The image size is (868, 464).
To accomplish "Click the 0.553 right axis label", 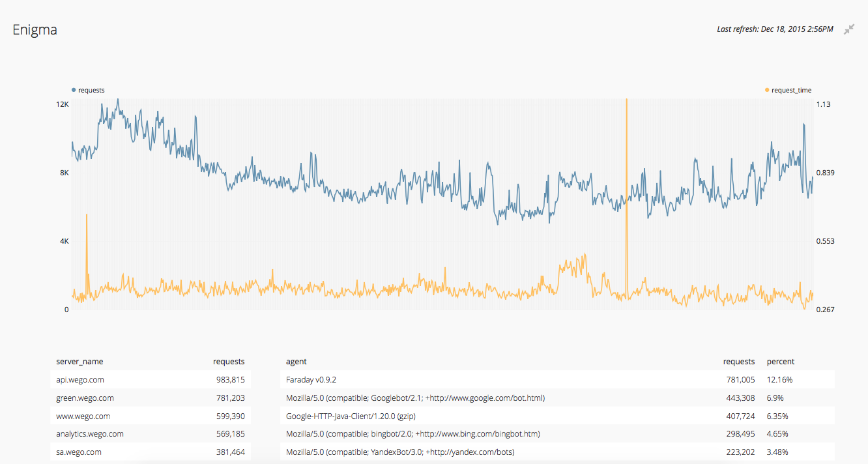I will 826,241.
